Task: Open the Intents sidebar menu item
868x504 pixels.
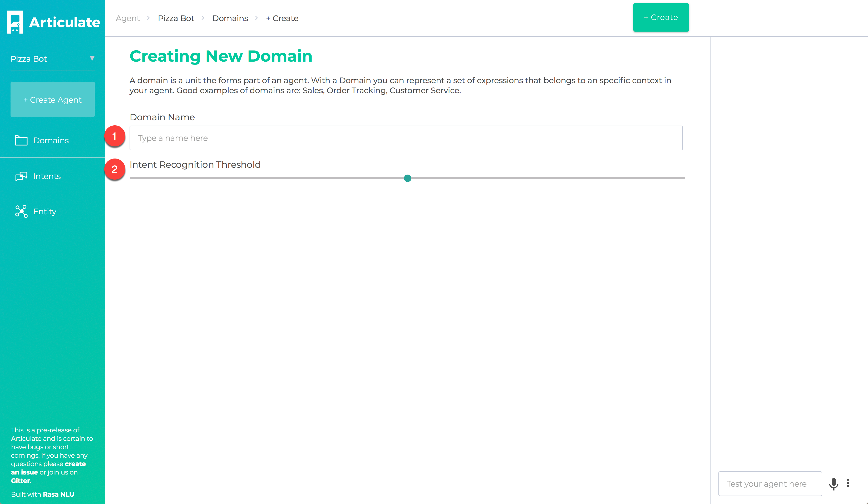Action: click(52, 176)
